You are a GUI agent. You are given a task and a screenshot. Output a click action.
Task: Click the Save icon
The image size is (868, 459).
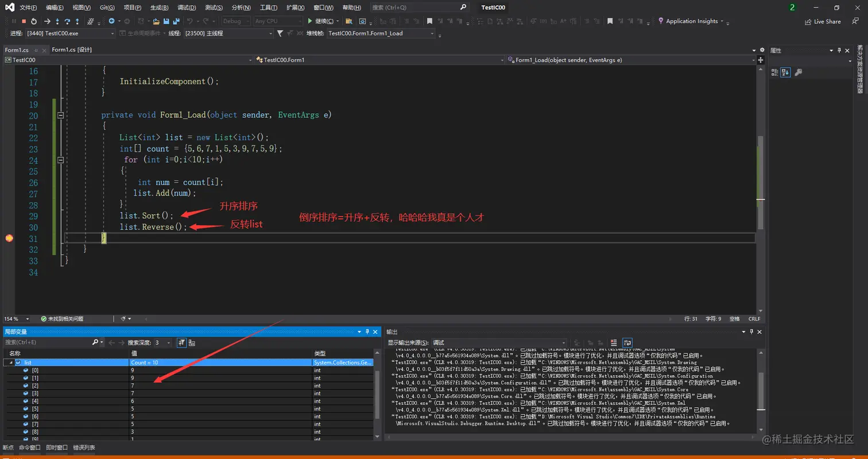[x=166, y=21]
